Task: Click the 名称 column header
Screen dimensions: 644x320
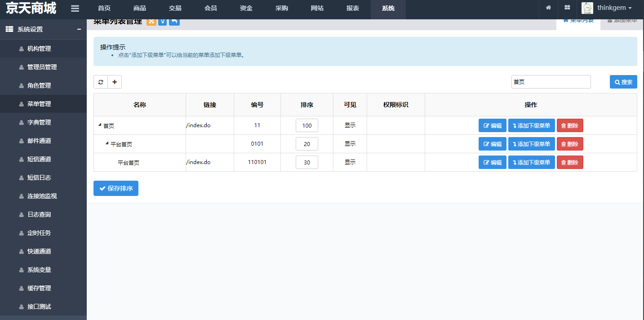Action: click(x=140, y=105)
